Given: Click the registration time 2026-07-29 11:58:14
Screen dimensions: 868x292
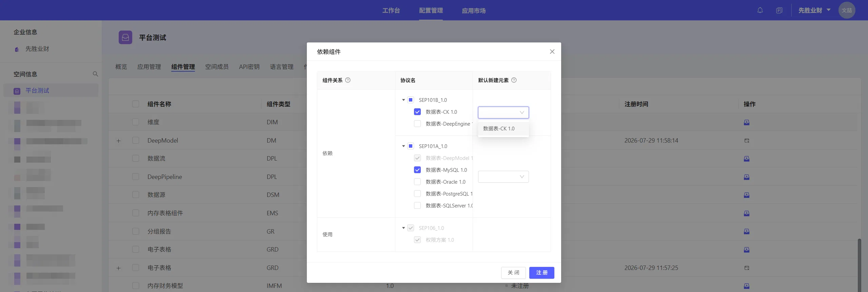Looking at the screenshot, I should click(651, 141).
